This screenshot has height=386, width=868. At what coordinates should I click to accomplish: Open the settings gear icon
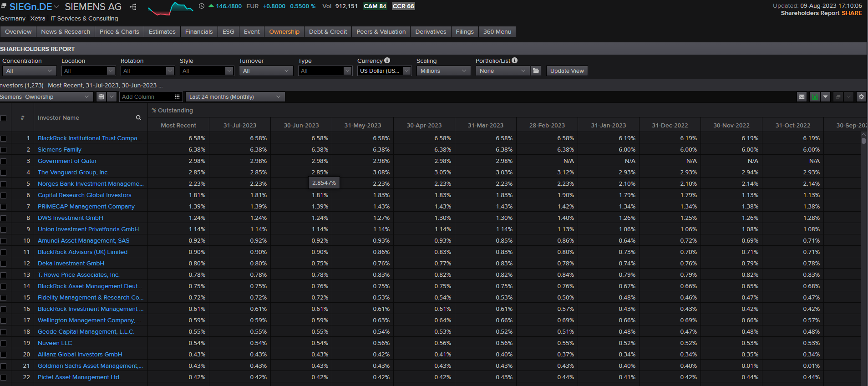[861, 96]
